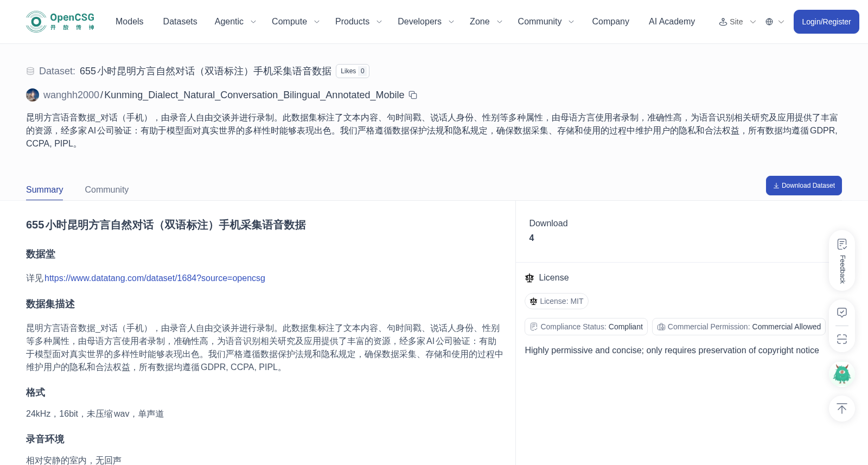Open the Feedback widget

(x=842, y=260)
